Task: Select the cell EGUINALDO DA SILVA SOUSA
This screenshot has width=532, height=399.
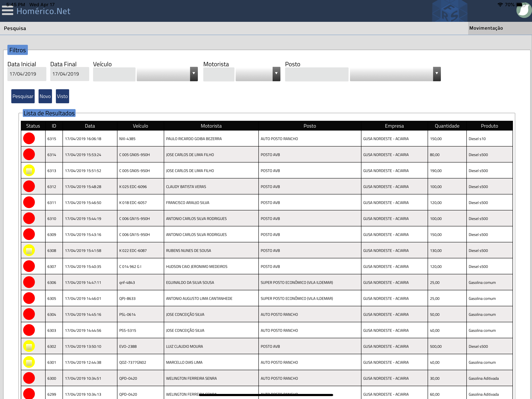Action: (211, 282)
